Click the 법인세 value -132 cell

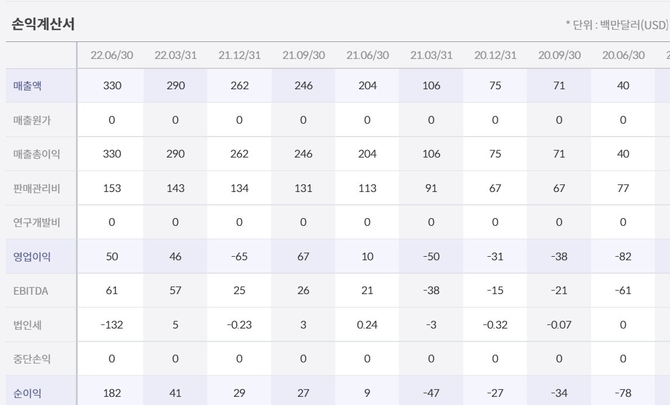coord(111,325)
